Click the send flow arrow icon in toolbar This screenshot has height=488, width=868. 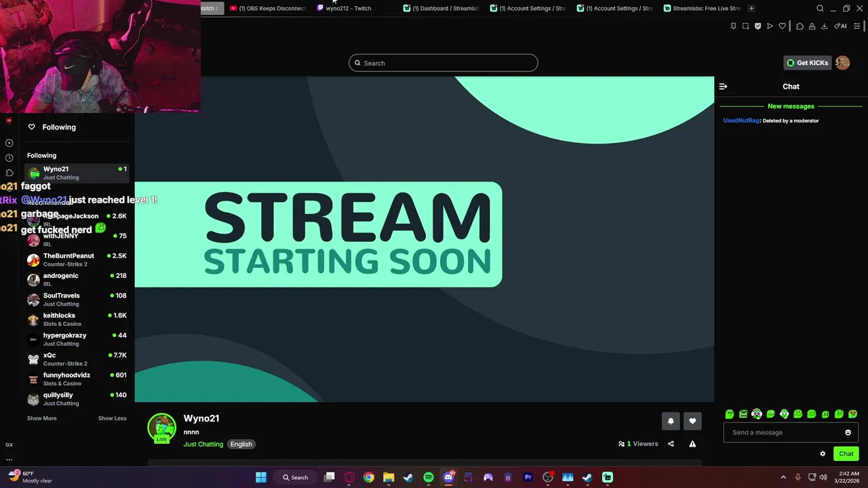tap(770, 26)
